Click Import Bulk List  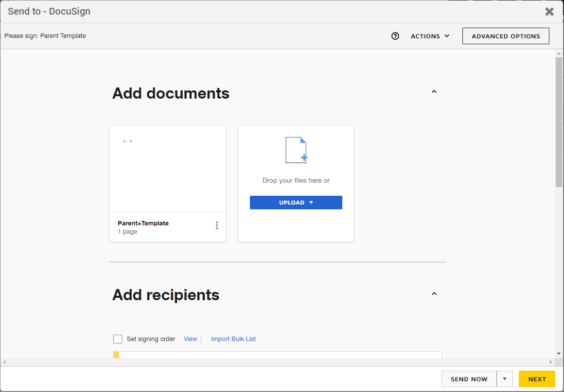[x=233, y=339]
